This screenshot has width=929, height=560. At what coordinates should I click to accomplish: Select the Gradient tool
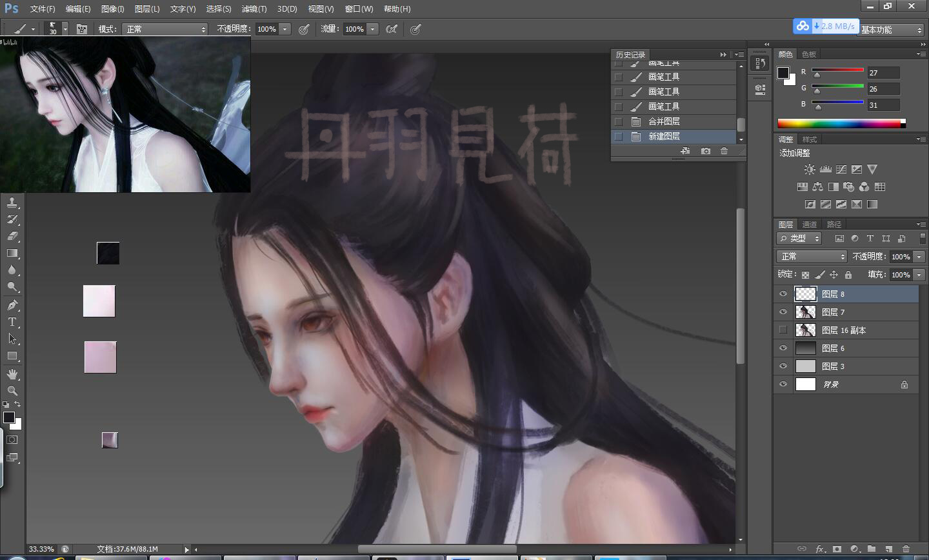[x=12, y=253]
